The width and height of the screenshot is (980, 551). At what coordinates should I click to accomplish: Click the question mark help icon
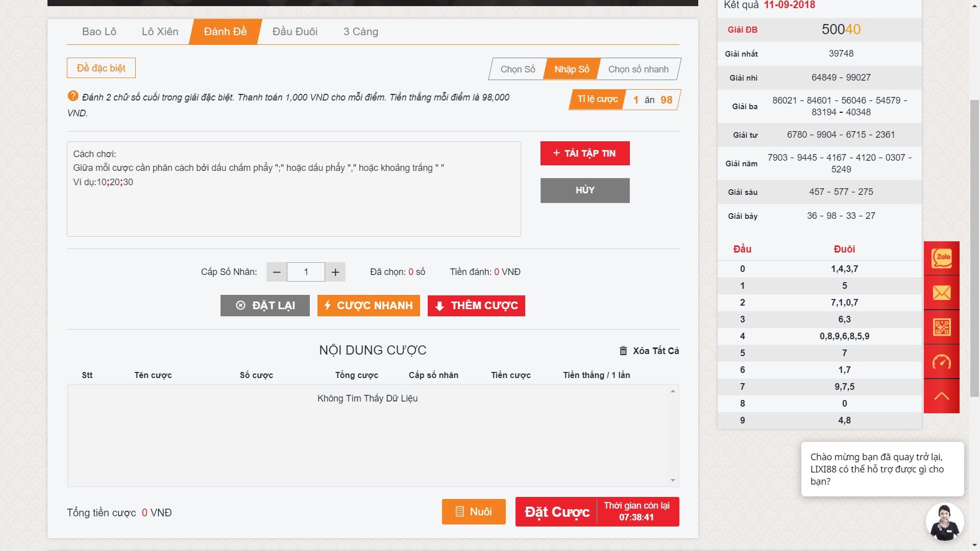point(73,96)
